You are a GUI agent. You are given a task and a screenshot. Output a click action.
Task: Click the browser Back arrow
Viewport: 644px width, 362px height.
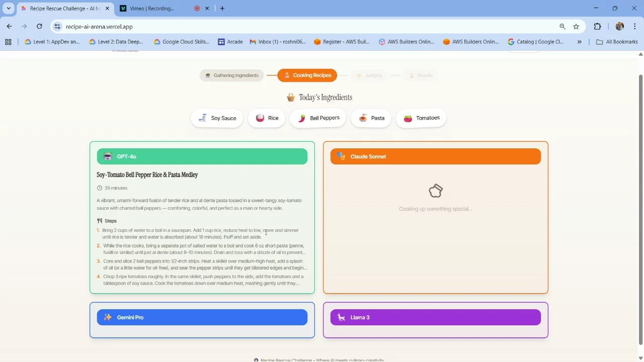(9, 27)
